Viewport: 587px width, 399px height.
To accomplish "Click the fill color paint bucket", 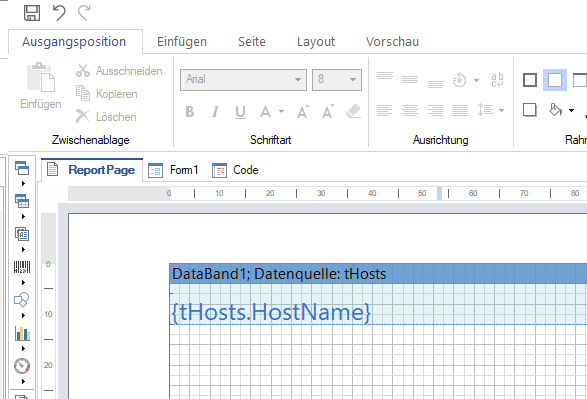I will pos(555,110).
